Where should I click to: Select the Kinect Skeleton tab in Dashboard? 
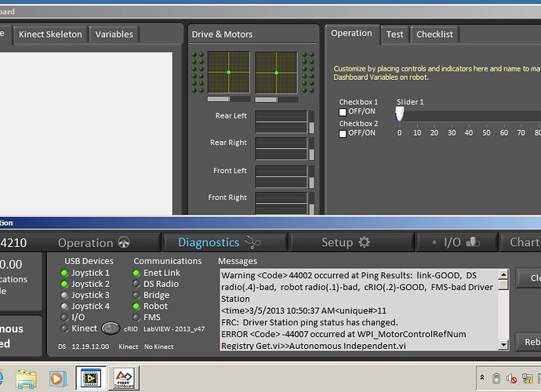(x=50, y=34)
